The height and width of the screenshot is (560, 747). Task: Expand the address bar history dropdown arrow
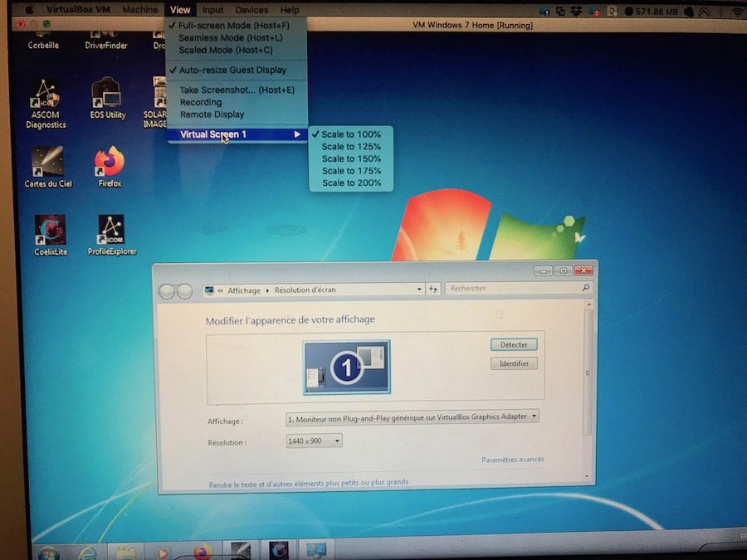[x=419, y=289]
